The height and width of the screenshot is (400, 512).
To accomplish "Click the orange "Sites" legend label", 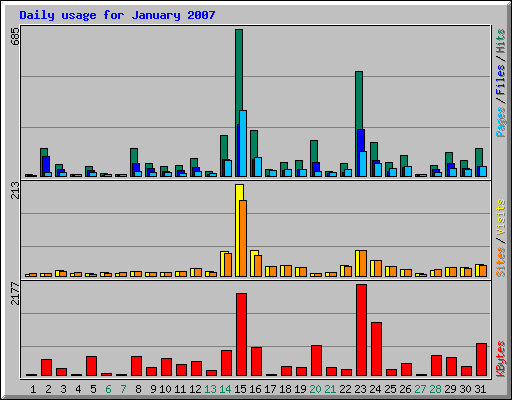I will (x=500, y=262).
